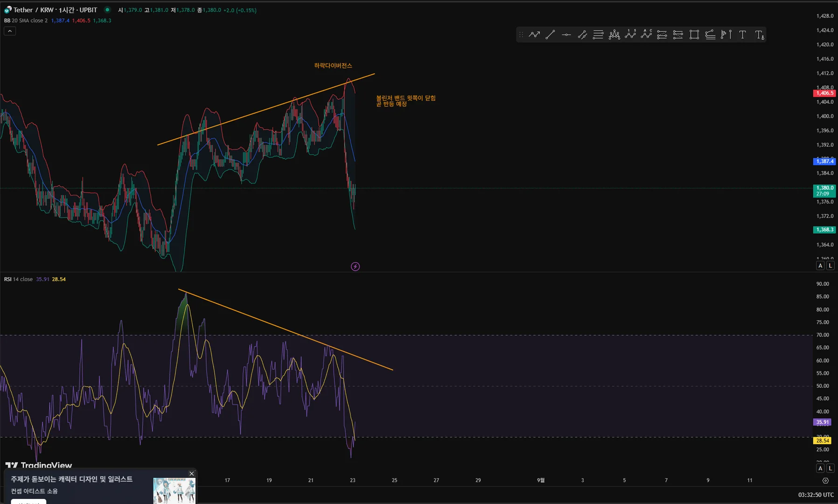Open the TradingView logo link

click(x=39, y=465)
